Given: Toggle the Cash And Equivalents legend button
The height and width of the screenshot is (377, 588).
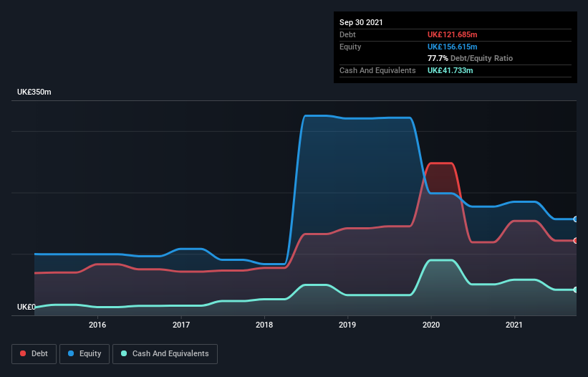Looking at the screenshot, I should (165, 354).
